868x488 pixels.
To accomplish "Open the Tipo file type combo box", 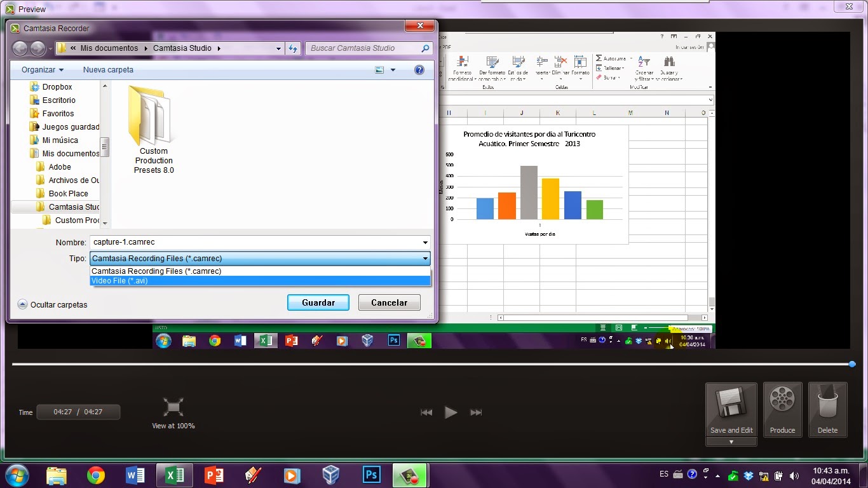I will coord(261,259).
